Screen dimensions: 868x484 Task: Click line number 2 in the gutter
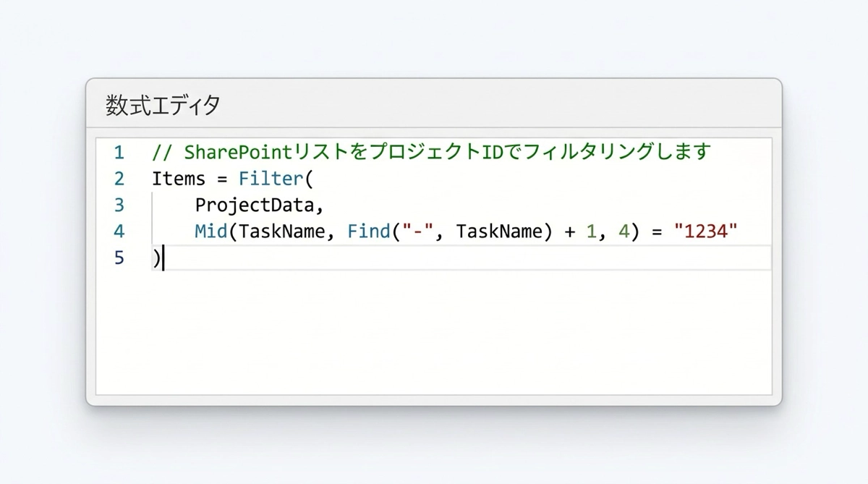[119, 179]
